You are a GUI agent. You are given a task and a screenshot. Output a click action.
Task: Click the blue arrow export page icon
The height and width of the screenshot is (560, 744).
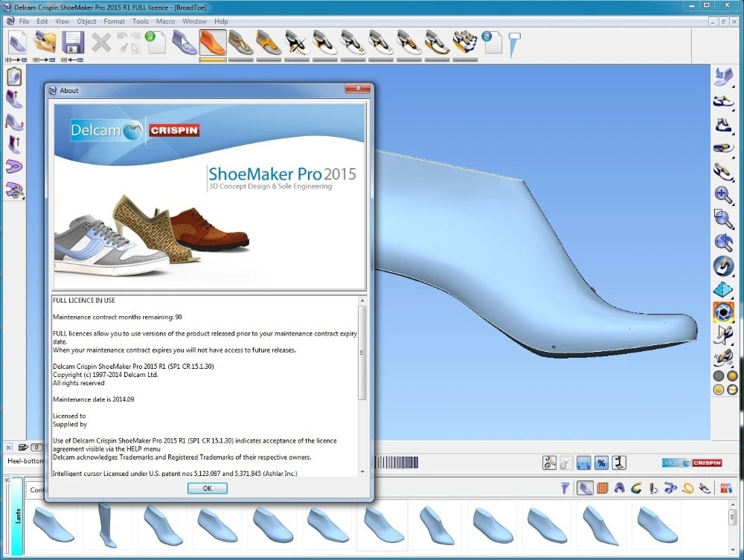tap(492, 42)
